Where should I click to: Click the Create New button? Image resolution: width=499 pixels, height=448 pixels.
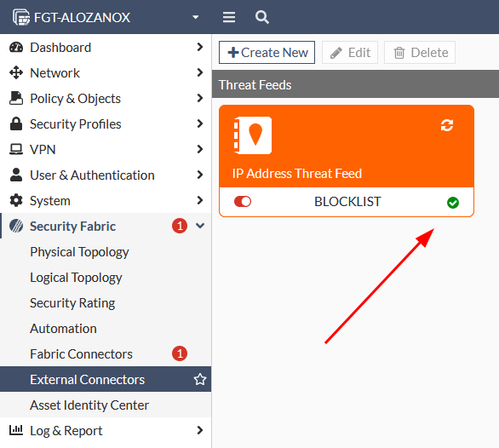267,53
